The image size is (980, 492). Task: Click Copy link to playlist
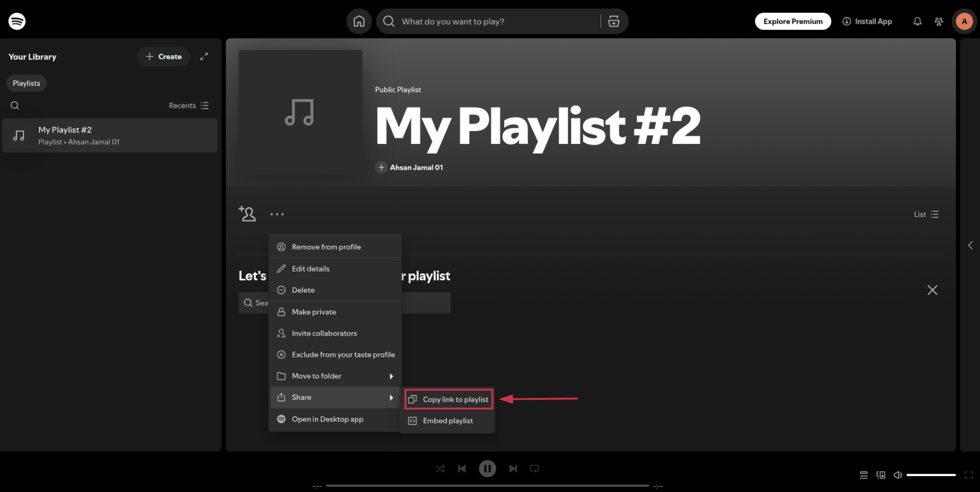click(x=448, y=399)
